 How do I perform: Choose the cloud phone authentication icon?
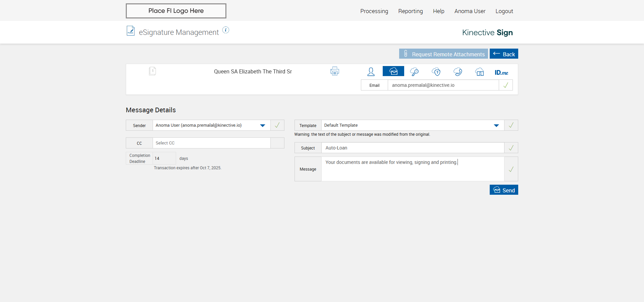pyautogui.click(x=458, y=71)
